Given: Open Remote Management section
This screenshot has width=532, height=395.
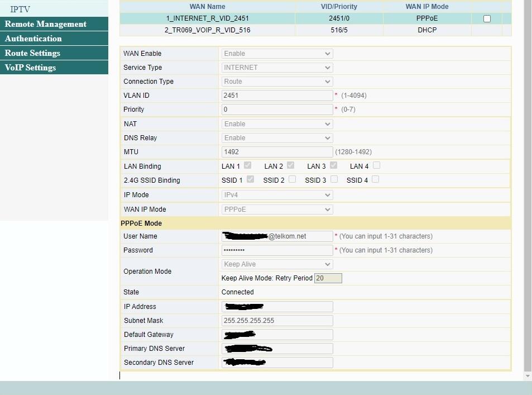Looking at the screenshot, I should pyautogui.click(x=46, y=24).
